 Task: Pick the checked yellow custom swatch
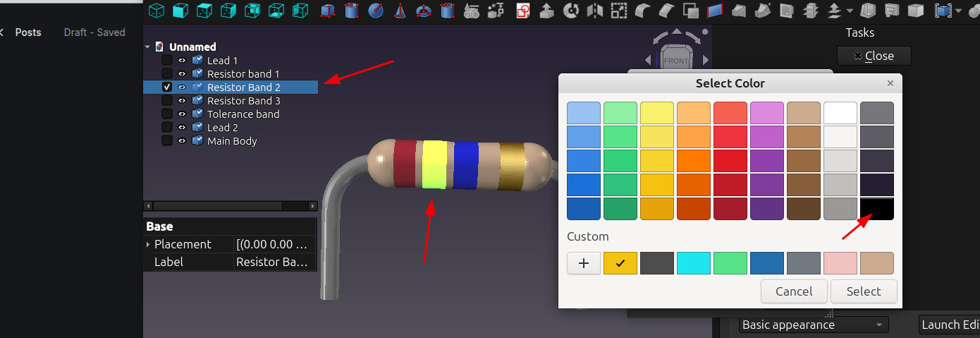[x=620, y=263]
